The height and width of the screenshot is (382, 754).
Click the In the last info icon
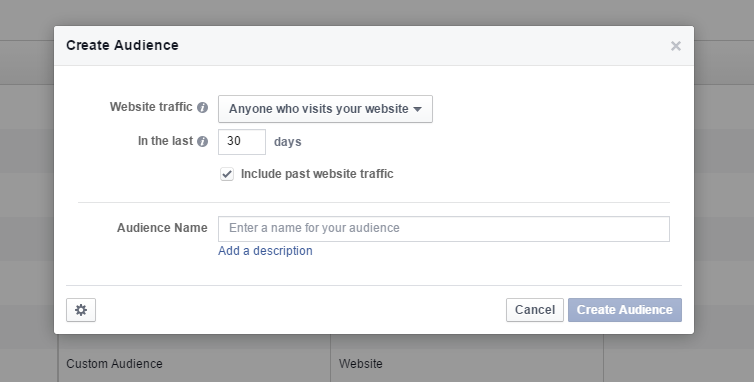[x=202, y=141]
